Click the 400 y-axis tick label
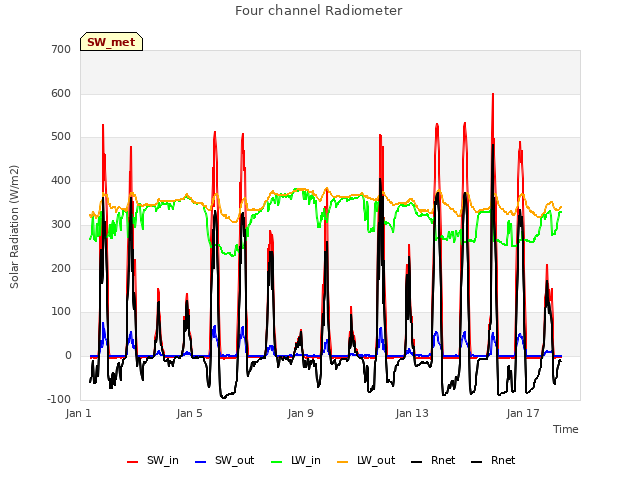 tap(61, 180)
